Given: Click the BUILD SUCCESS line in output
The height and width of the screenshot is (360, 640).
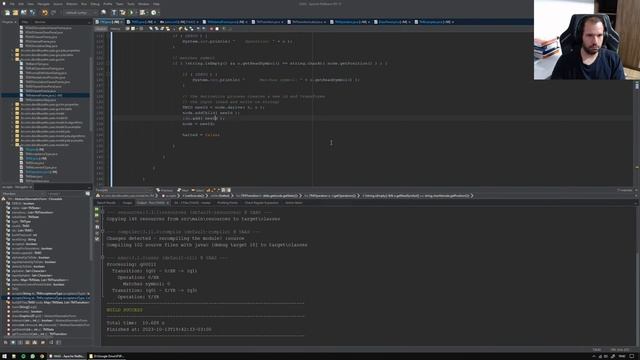Looking at the screenshot, I should [x=124, y=310].
